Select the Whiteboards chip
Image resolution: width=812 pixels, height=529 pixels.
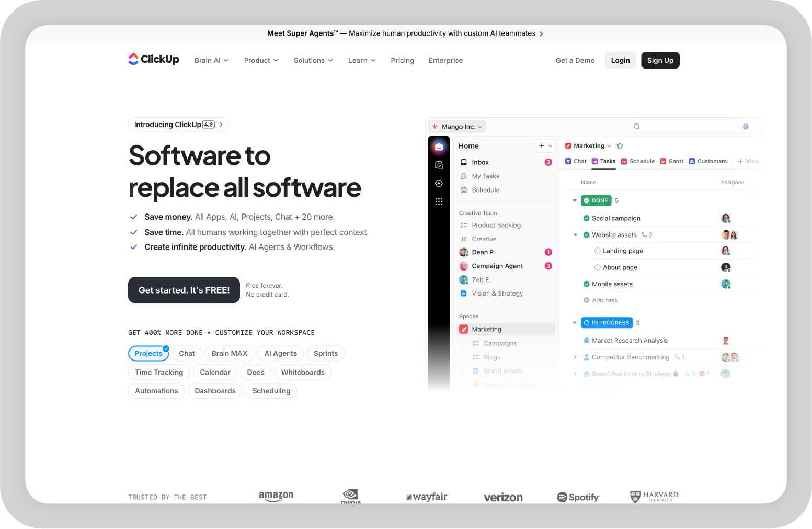point(303,373)
